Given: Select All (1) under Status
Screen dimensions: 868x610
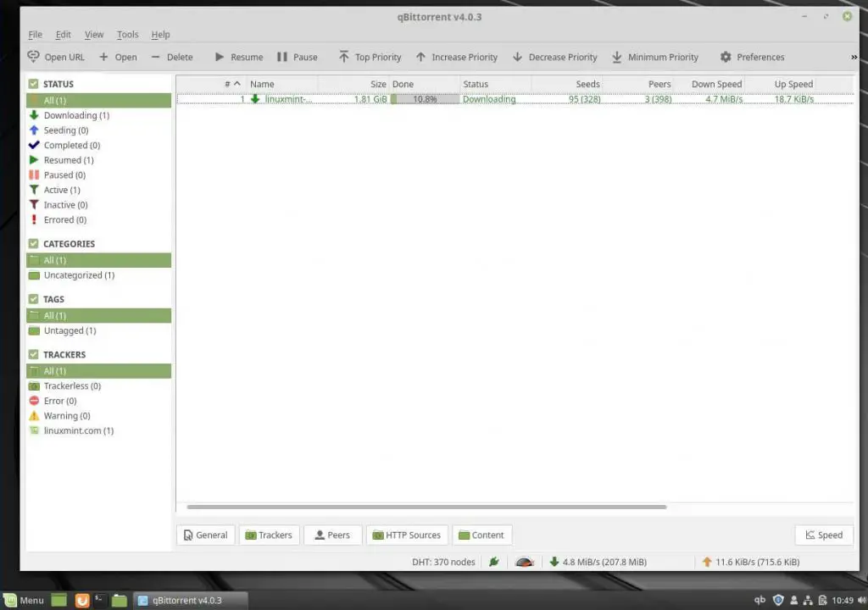Looking at the screenshot, I should 98,100.
